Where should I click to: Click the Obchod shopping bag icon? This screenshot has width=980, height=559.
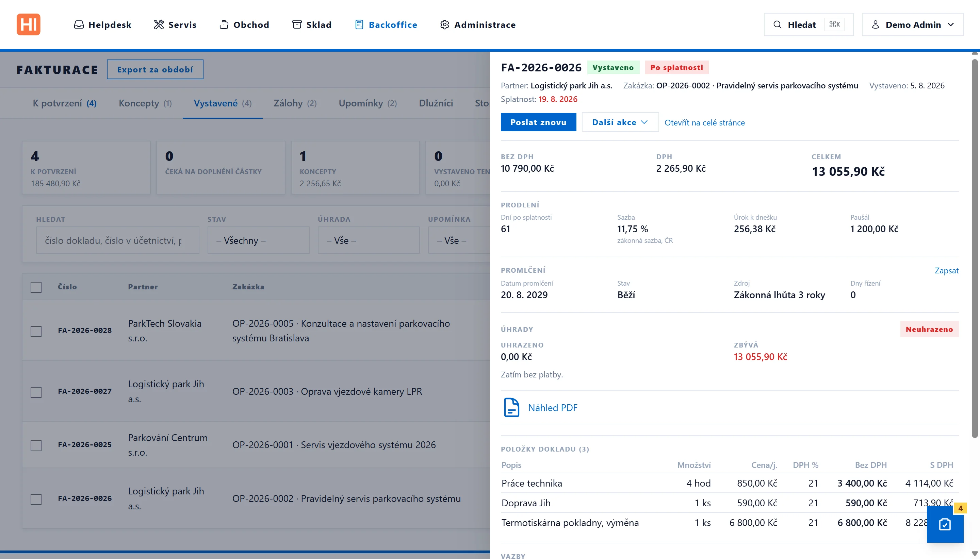[x=224, y=24]
